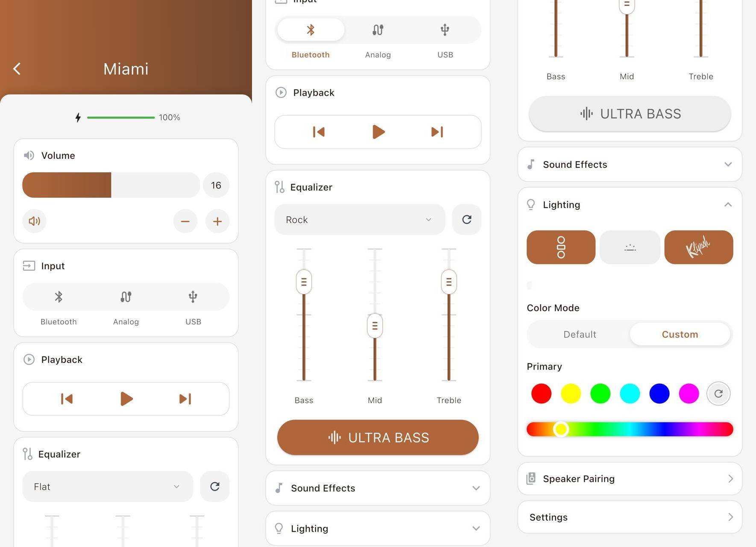Image resolution: width=756 pixels, height=547 pixels.
Task: Pick the cyan primary color swatch
Action: 630,394
